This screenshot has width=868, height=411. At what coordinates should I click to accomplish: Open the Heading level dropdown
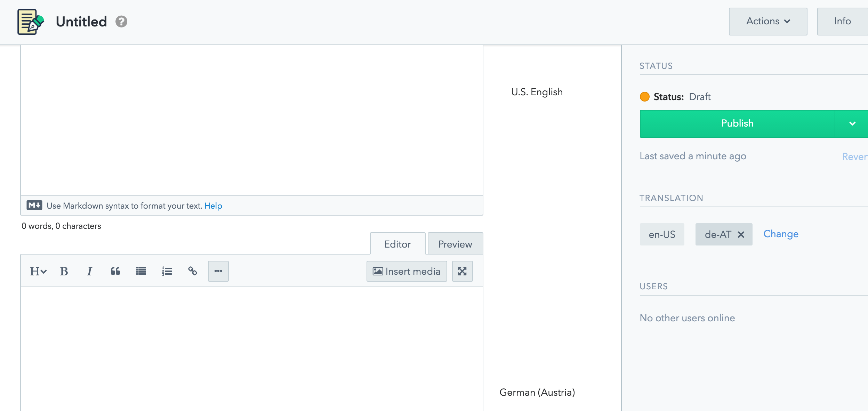pyautogui.click(x=38, y=271)
